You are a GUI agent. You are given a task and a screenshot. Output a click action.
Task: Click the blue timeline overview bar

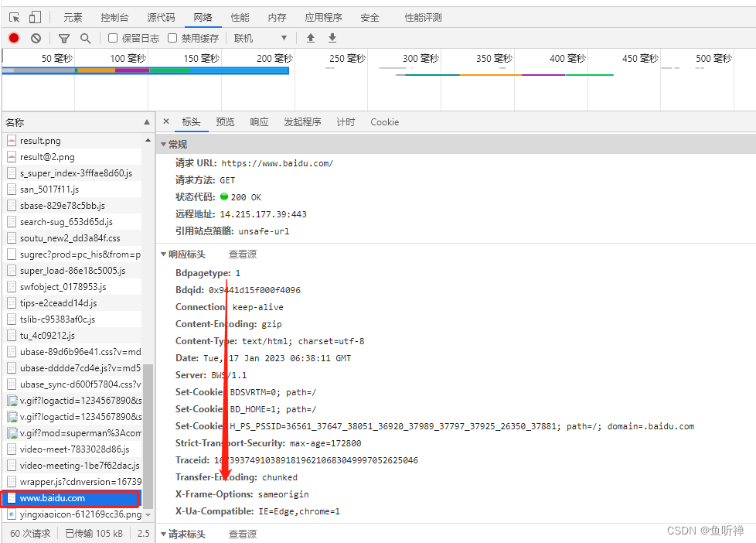click(x=145, y=71)
